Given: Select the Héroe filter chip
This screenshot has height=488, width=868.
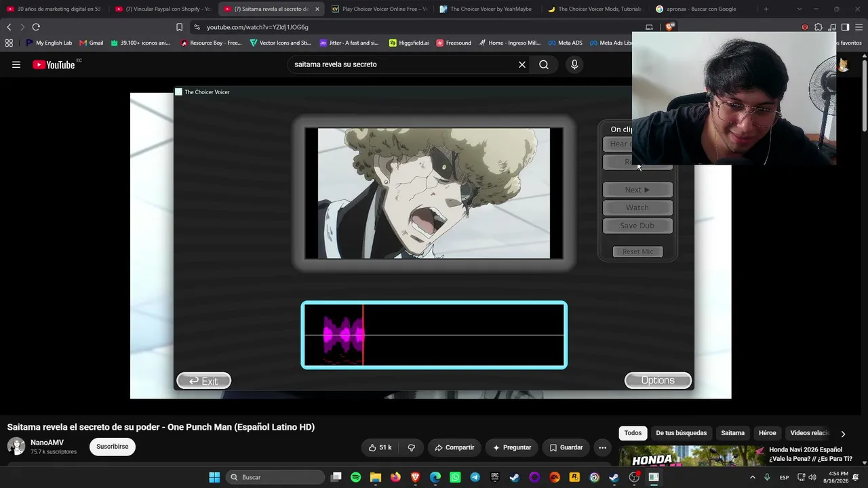Looking at the screenshot, I should pos(768,433).
